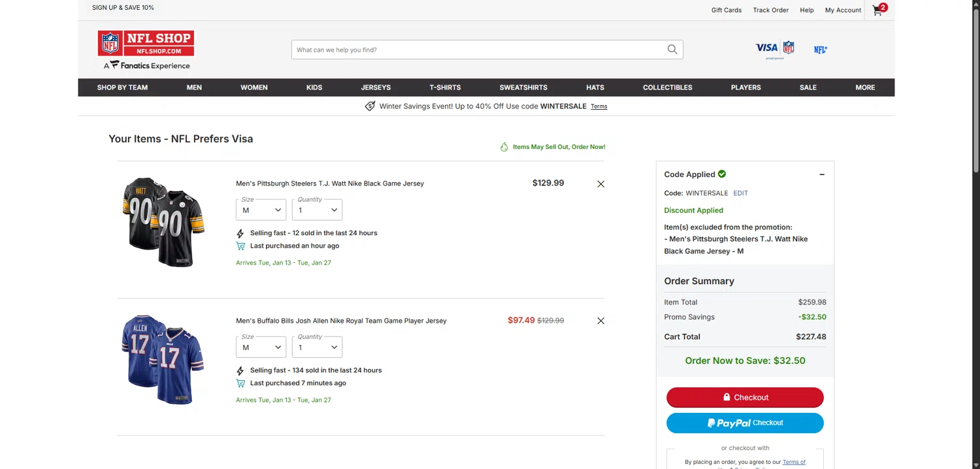The image size is (980, 469).
Task: Open the Terms of Use link near checkout
Action: (x=794, y=462)
